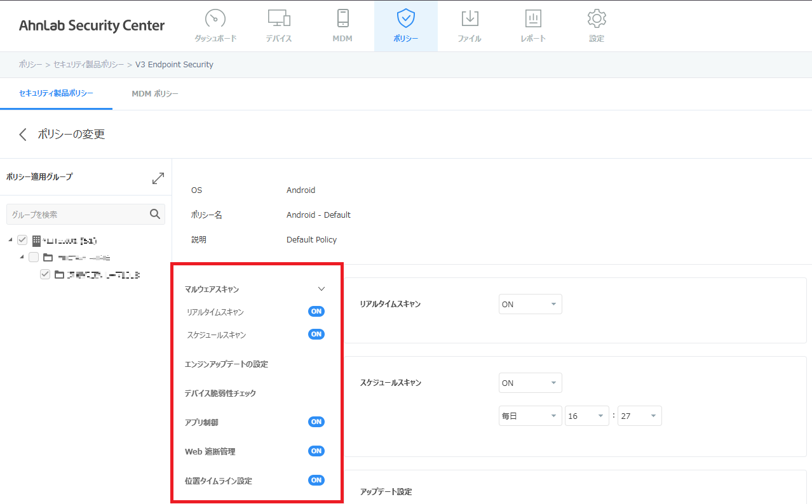The image size is (812, 504).
Task: Open the hour dropdown showing 16
Action: [587, 416]
